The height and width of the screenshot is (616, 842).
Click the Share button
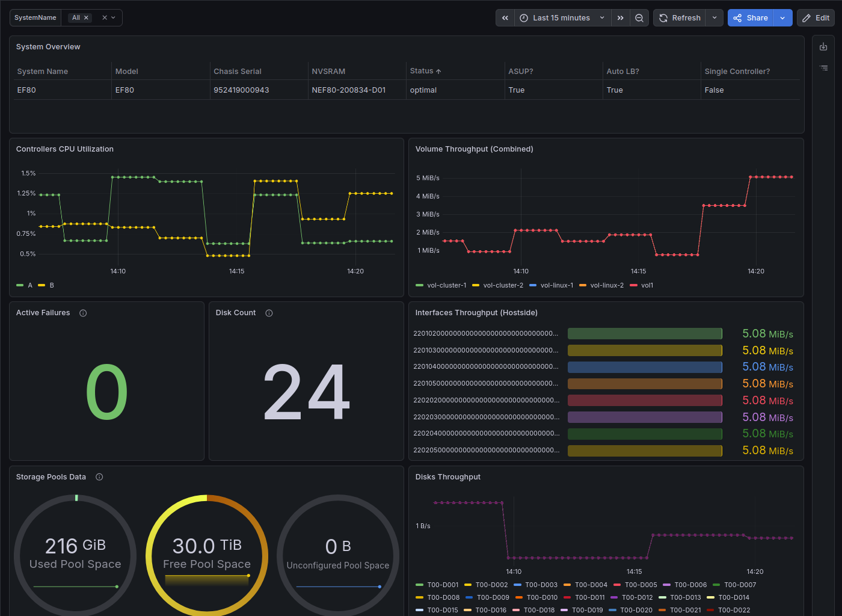tap(751, 18)
